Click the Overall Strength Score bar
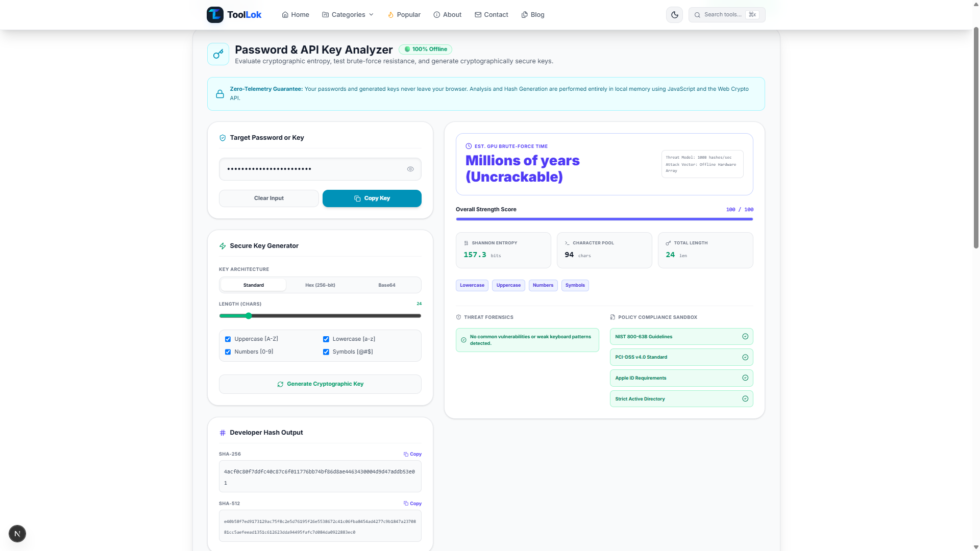980x551 pixels. (x=604, y=219)
